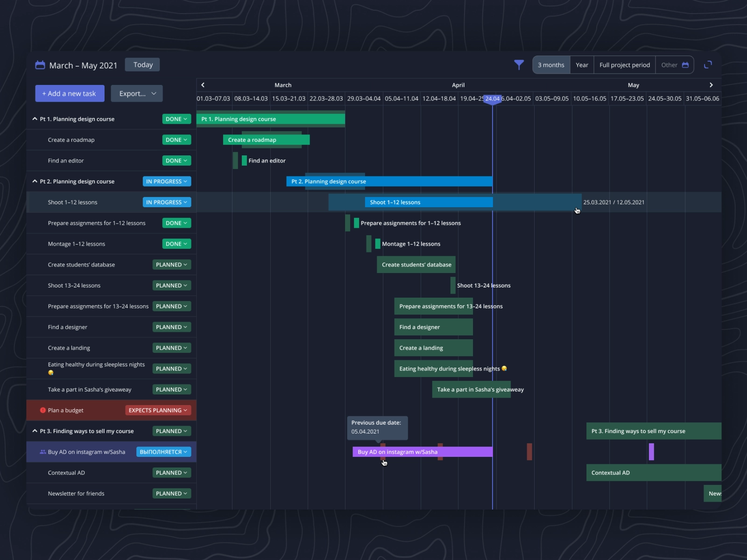Change the EXPECTS PLANNING status of Plan a budget
747x560 pixels.
click(158, 410)
